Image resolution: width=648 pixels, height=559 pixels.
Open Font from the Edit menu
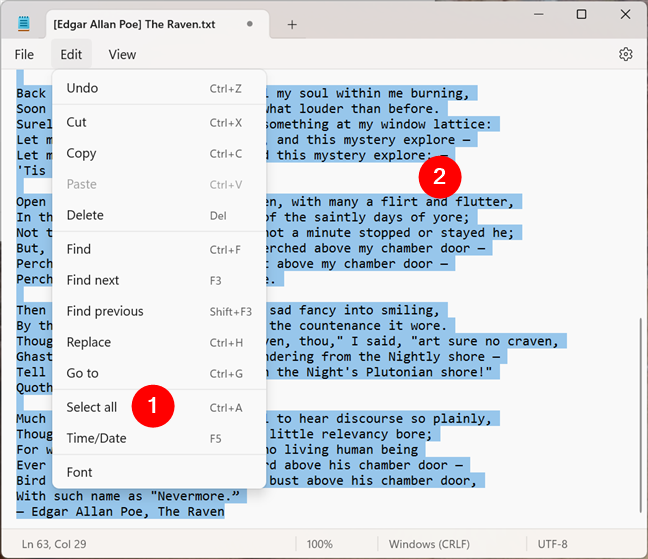coord(159,472)
